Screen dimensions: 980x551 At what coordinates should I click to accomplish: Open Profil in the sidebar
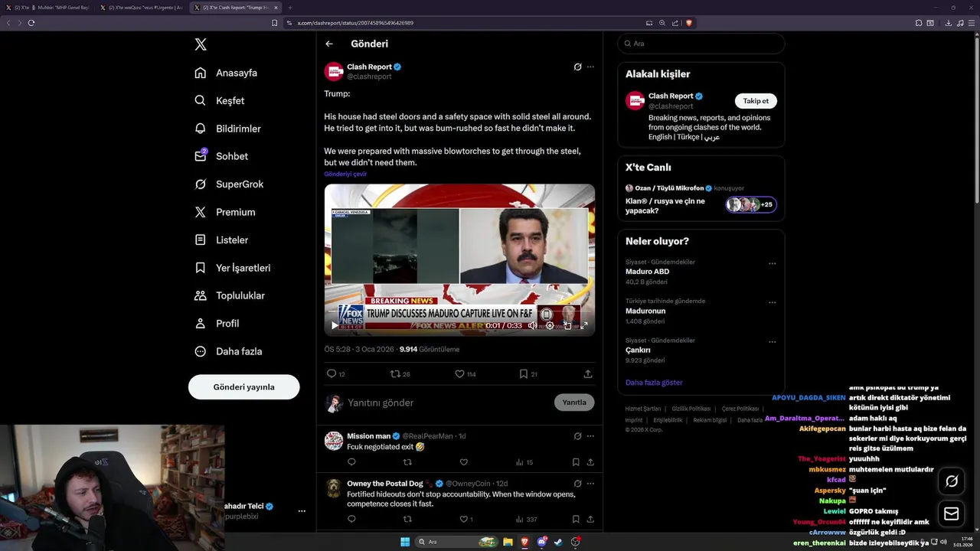pyautogui.click(x=217, y=323)
